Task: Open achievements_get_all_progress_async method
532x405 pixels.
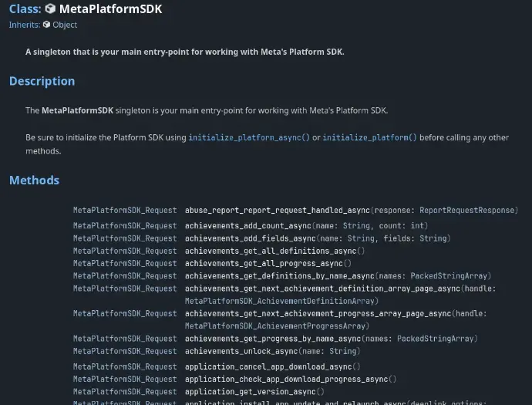Action: 264,263
